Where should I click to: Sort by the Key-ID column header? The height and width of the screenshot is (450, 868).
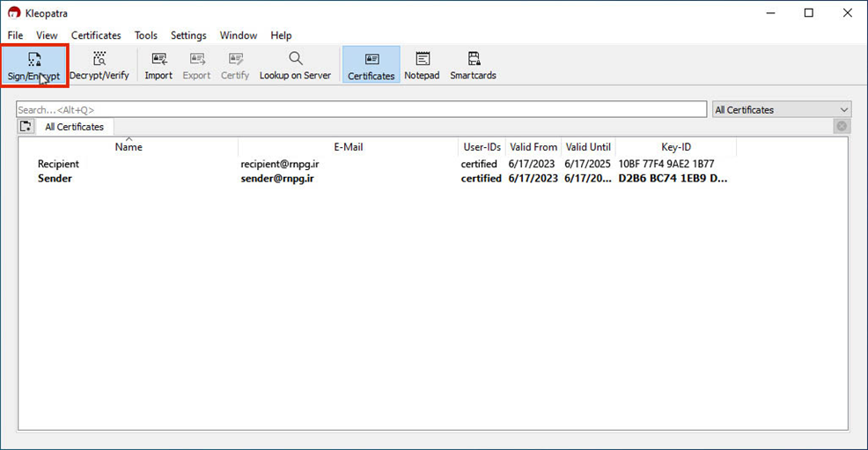pos(676,147)
